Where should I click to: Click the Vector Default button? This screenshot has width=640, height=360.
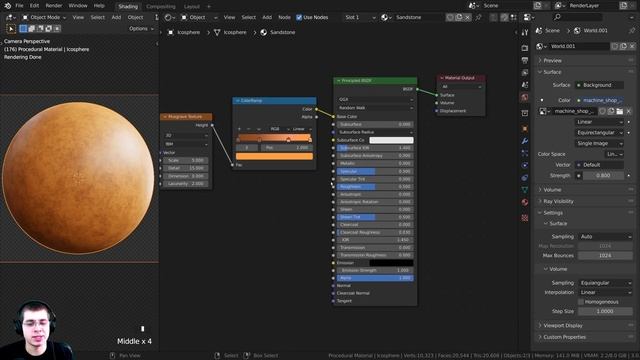(600, 165)
